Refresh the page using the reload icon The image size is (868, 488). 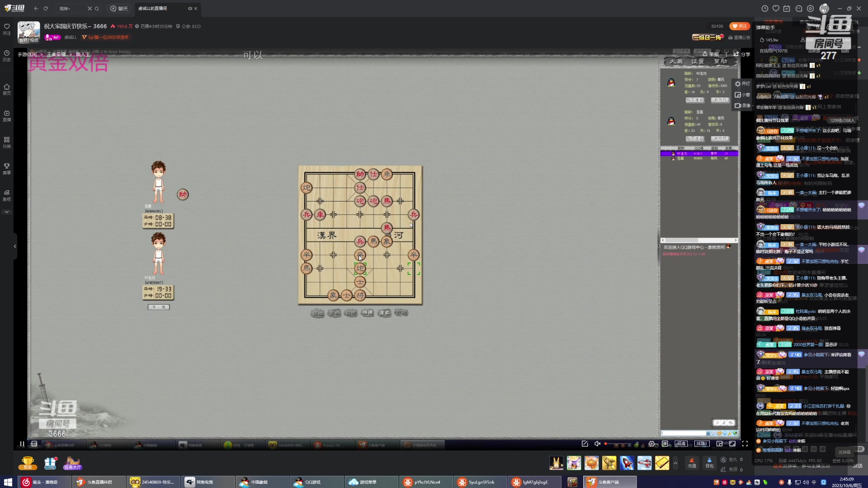(x=46, y=8)
